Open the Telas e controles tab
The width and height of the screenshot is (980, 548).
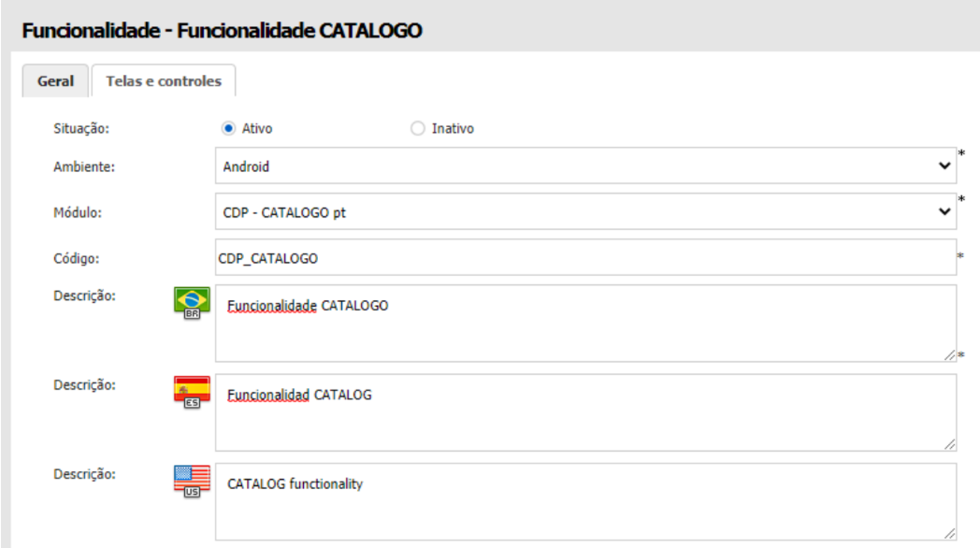click(x=164, y=81)
